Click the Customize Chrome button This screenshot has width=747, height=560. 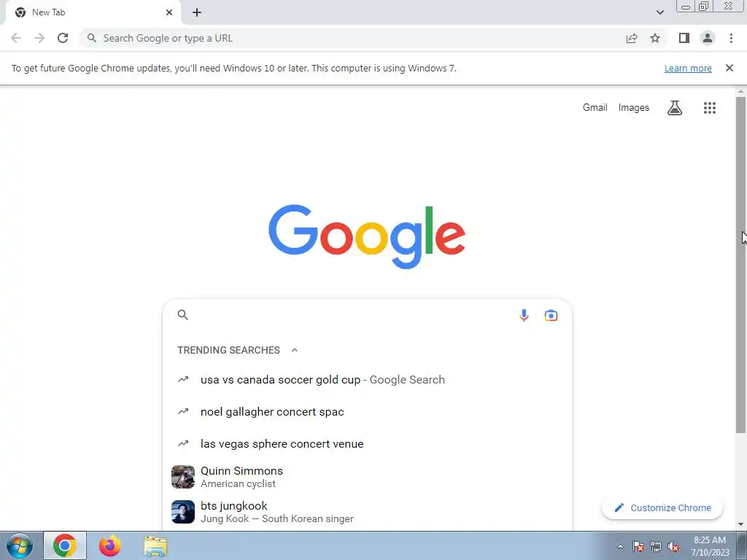(x=662, y=507)
